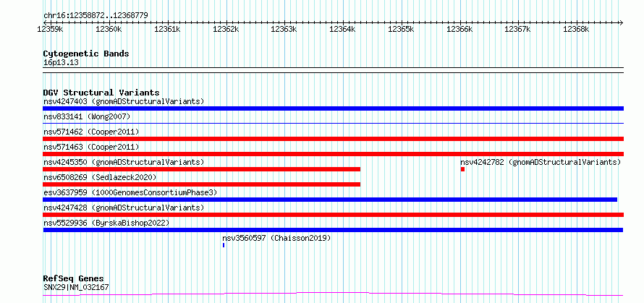
Task: Click the nsv6508269 Sedlazeck2020 red bar
Action: coord(201,184)
